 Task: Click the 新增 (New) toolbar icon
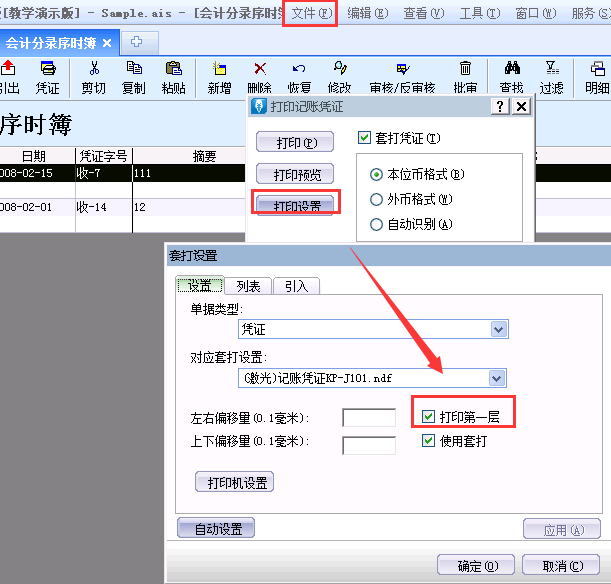coord(219,69)
